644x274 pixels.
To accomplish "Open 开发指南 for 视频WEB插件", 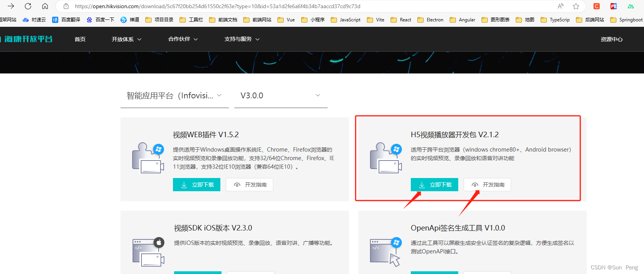I will [250, 185].
